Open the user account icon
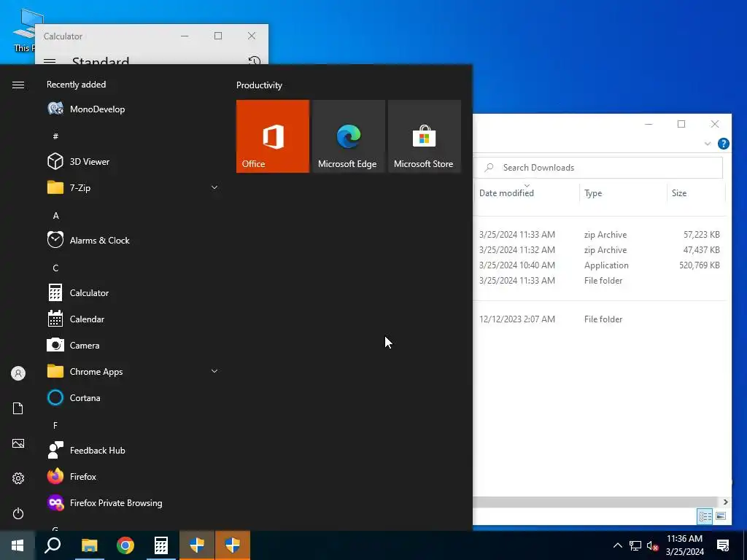This screenshot has width=747, height=560. [18, 373]
